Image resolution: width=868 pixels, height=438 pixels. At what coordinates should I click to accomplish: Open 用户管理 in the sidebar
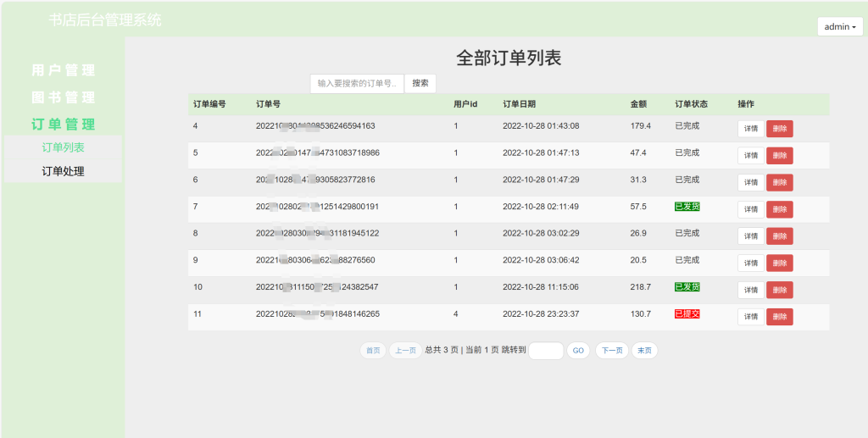[x=63, y=70]
